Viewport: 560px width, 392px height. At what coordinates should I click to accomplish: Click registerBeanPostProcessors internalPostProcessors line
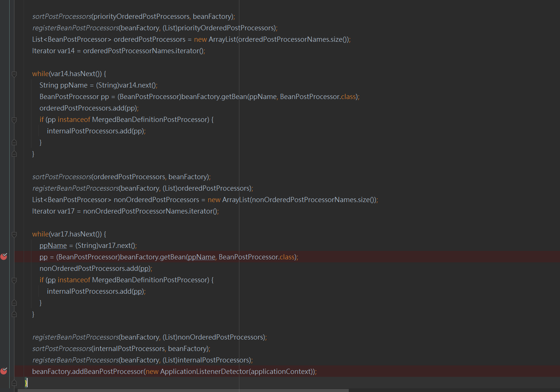[x=143, y=360]
